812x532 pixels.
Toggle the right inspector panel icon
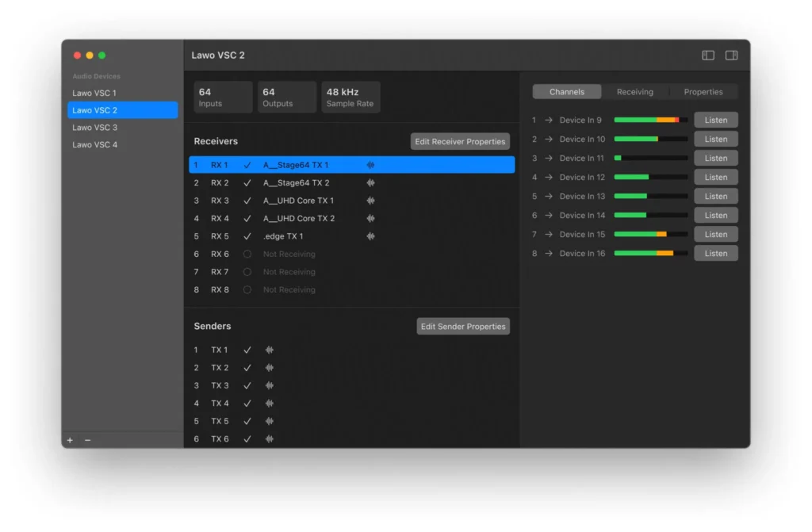tap(731, 55)
